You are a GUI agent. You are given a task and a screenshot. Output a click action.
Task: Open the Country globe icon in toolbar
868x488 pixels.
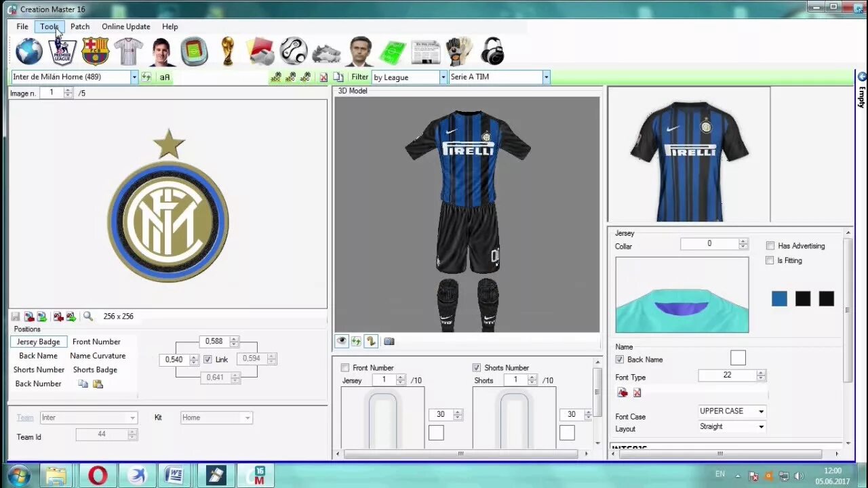pyautogui.click(x=29, y=52)
